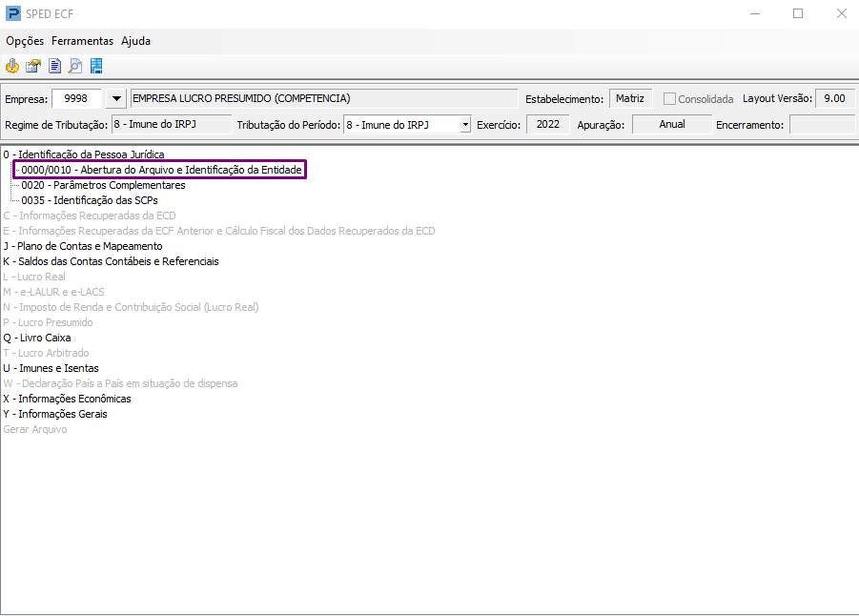Select C - Informações Recuperadas da ECD

(90, 216)
